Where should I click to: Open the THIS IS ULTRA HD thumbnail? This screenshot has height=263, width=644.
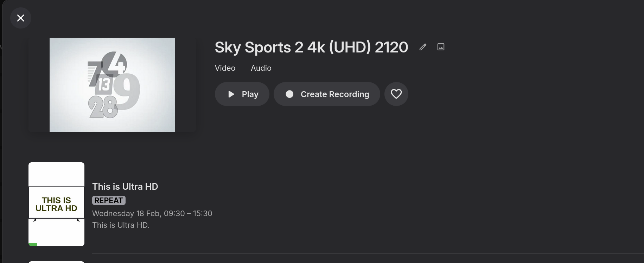pos(56,204)
